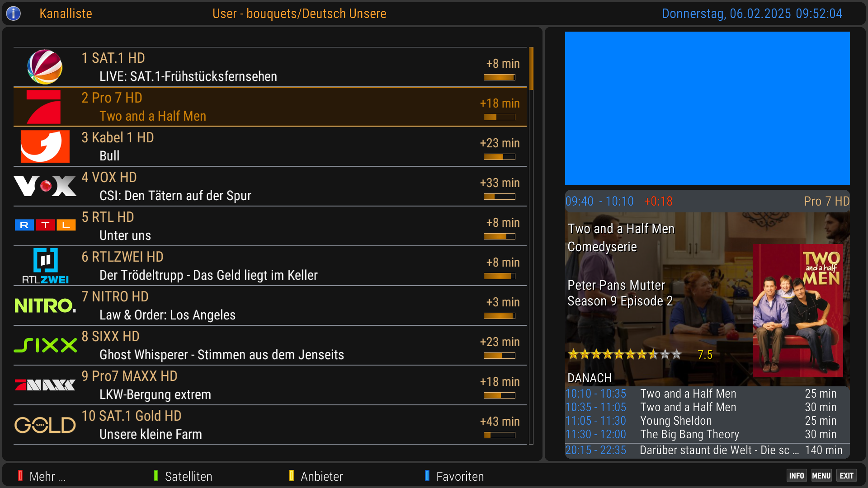
Task: Select Young Sheldon upcoming program entry
Action: tap(675, 421)
